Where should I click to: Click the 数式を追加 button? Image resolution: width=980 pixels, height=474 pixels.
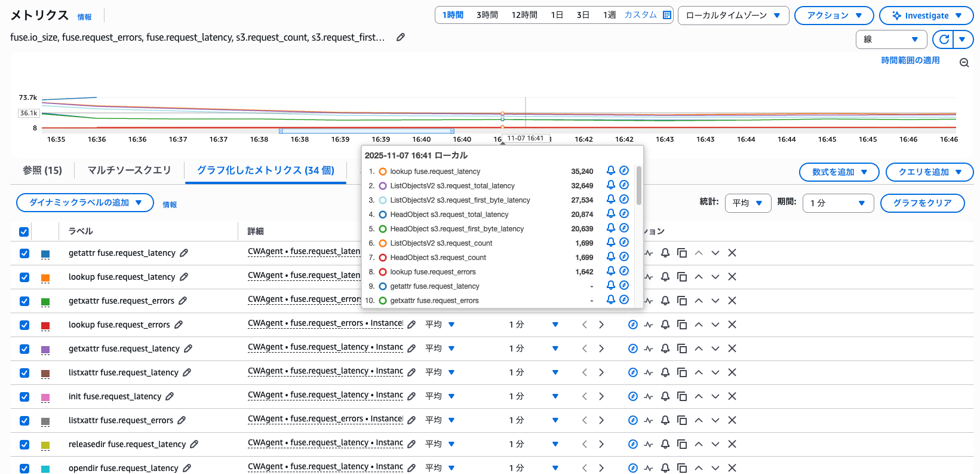click(x=839, y=172)
